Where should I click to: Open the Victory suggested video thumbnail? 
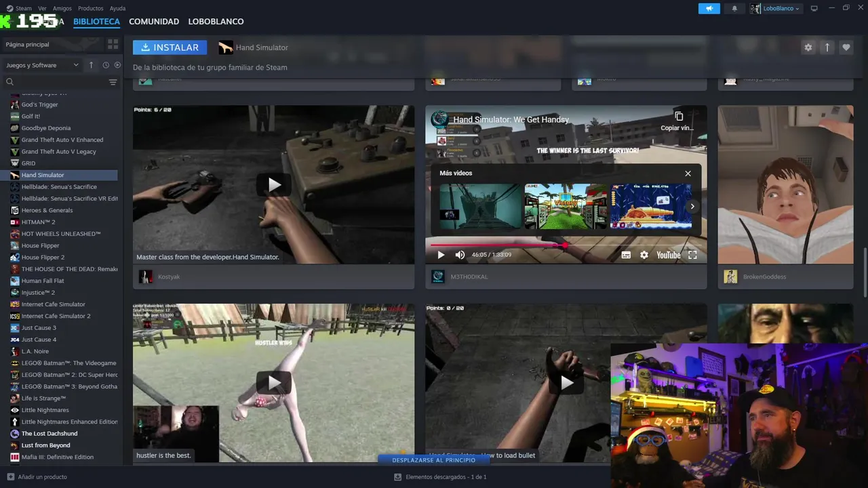[566, 206]
